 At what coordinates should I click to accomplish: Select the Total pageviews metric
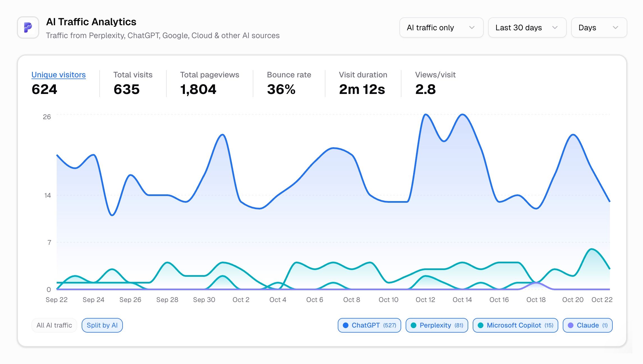[209, 75]
